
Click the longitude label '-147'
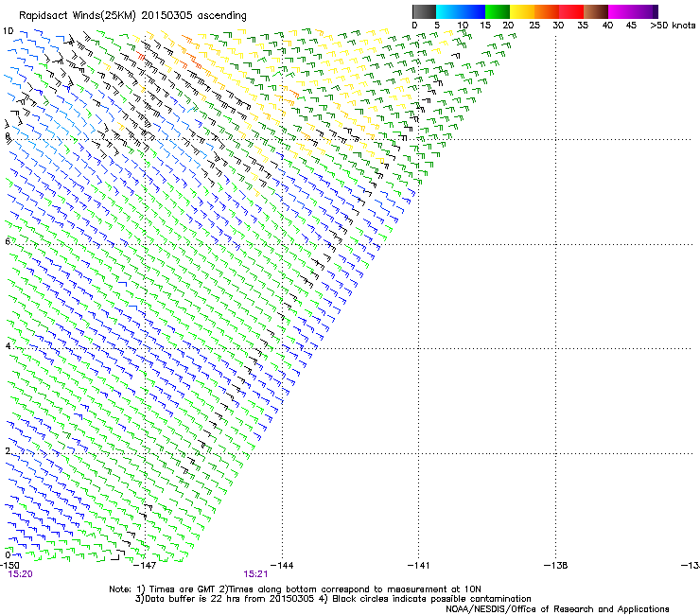point(145,566)
